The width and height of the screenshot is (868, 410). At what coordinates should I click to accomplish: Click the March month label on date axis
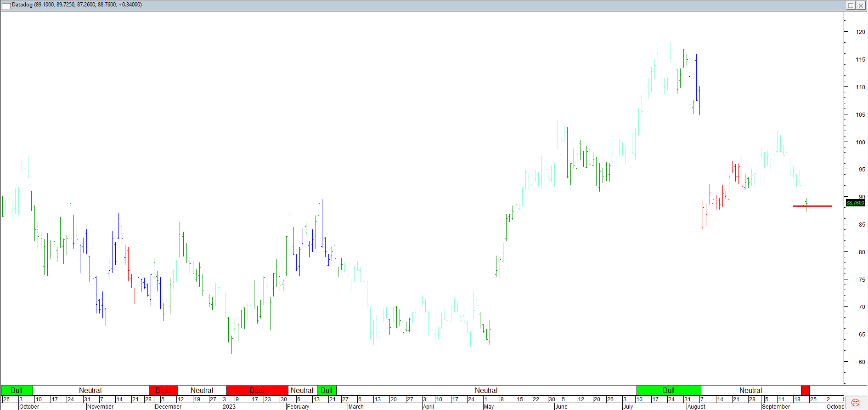coord(356,406)
